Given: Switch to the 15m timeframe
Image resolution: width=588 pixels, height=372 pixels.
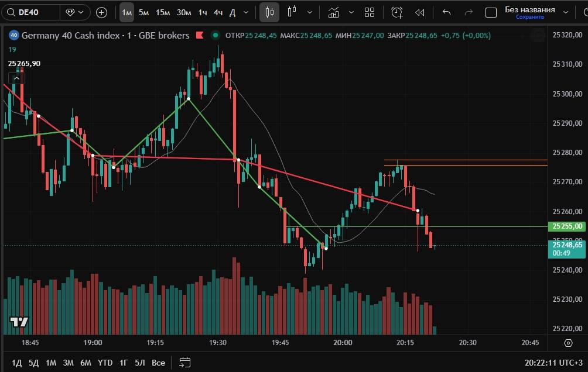Looking at the screenshot, I should point(163,12).
